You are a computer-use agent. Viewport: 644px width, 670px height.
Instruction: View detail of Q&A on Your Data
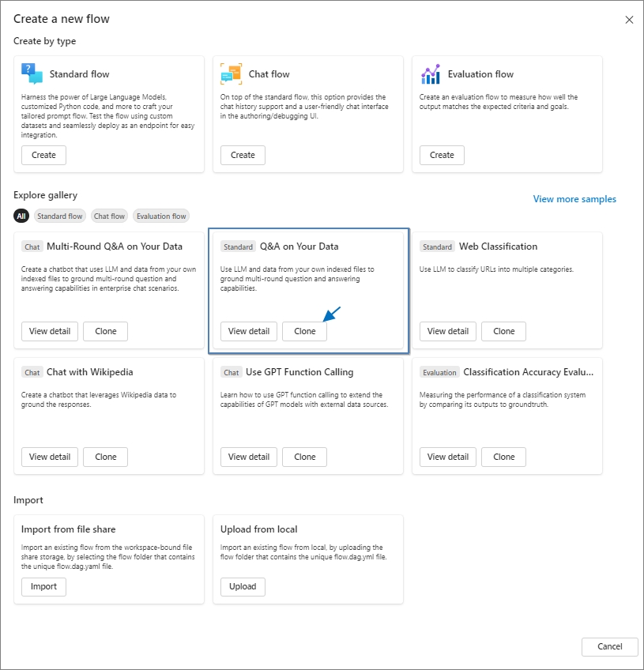[x=249, y=332]
